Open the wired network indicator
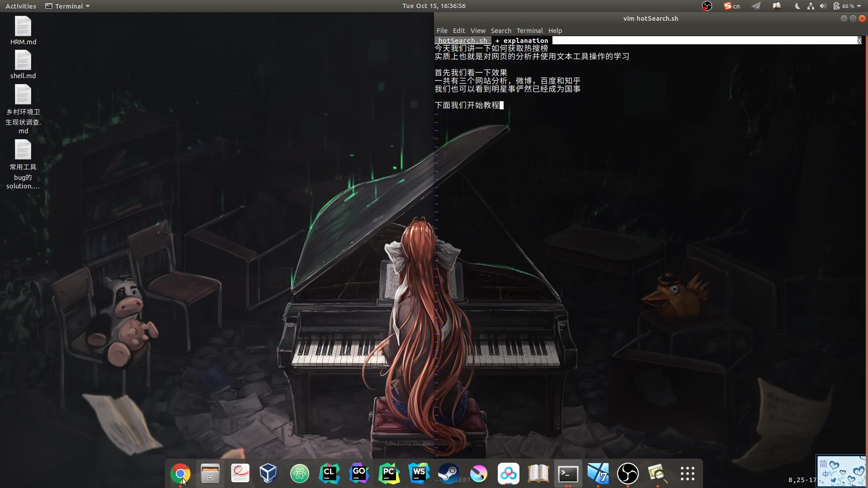The height and width of the screenshot is (488, 868). (811, 6)
